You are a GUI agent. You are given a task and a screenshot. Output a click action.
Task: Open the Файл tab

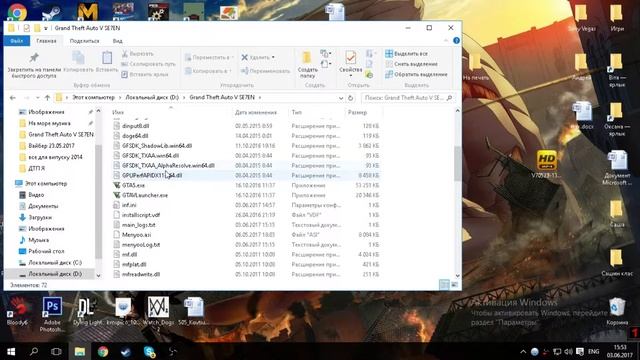click(17, 41)
